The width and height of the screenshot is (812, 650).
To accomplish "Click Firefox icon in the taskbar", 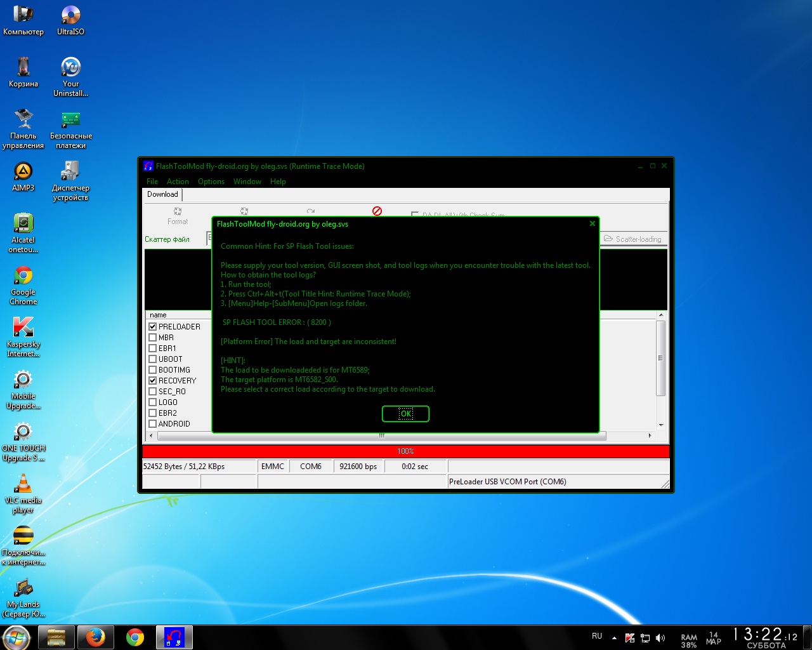I will point(96,637).
